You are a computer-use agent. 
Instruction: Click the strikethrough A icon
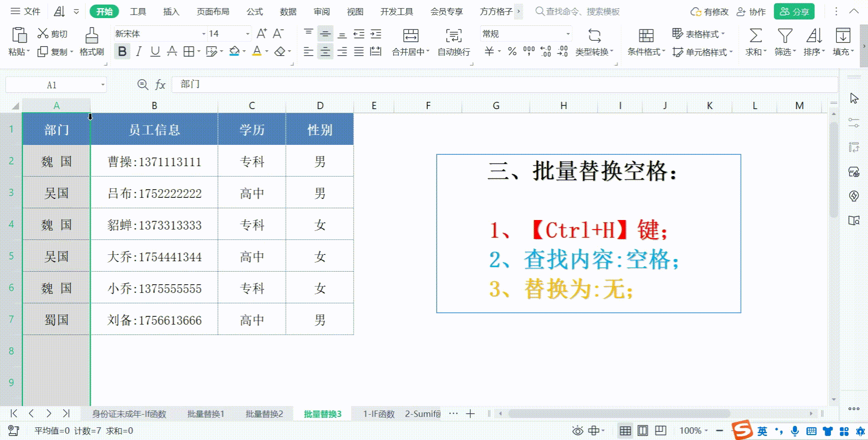tap(172, 52)
